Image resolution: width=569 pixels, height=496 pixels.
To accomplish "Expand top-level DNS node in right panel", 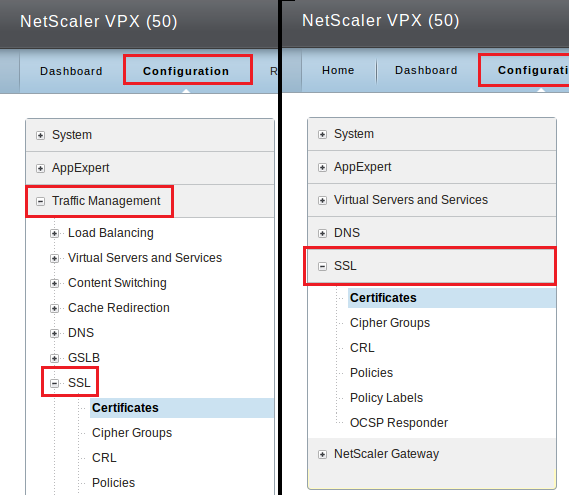I will [322, 233].
